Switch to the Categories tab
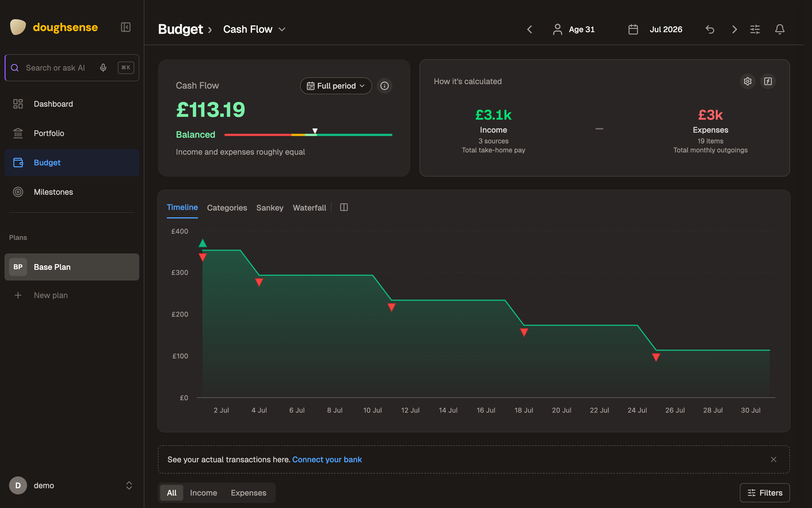This screenshot has width=812, height=508. tap(227, 208)
